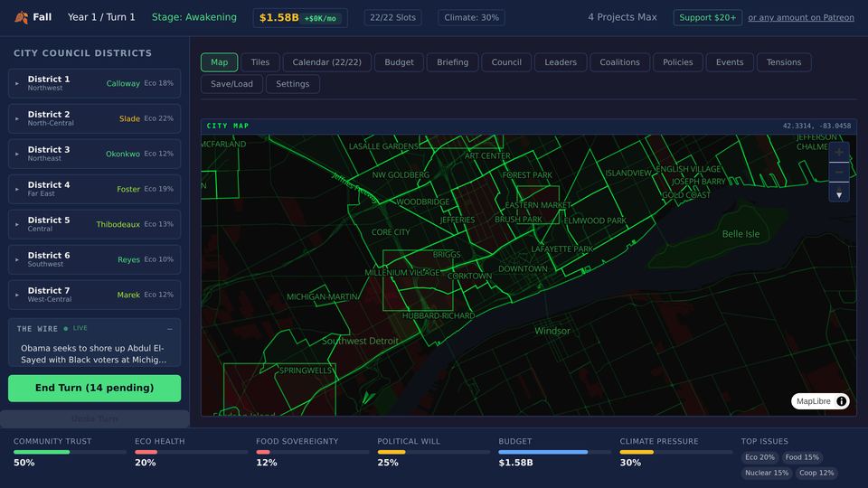Open the Leaders tab

[561, 62]
